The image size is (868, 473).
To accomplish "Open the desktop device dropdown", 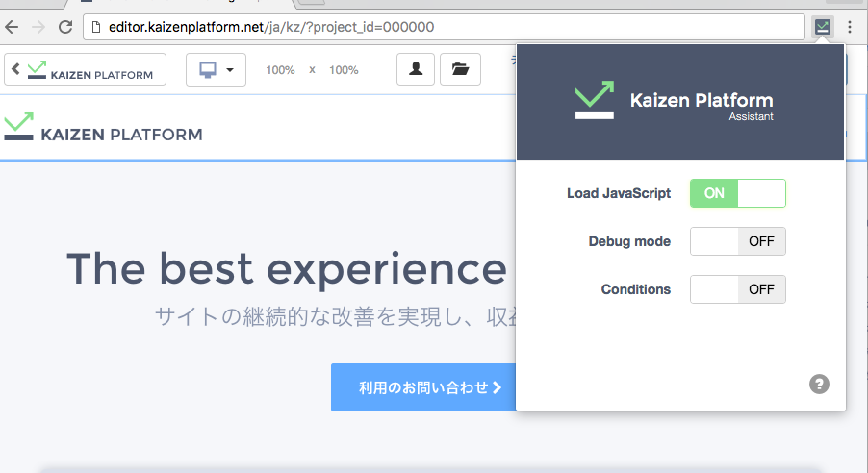I will click(216, 70).
